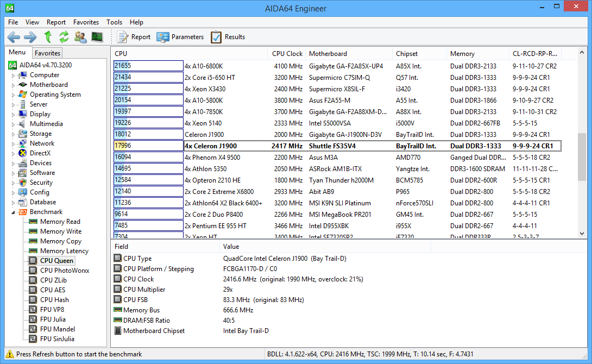Image resolution: width=592 pixels, height=364 pixels.
Task: Open benchmark Parameters
Action: (x=180, y=37)
